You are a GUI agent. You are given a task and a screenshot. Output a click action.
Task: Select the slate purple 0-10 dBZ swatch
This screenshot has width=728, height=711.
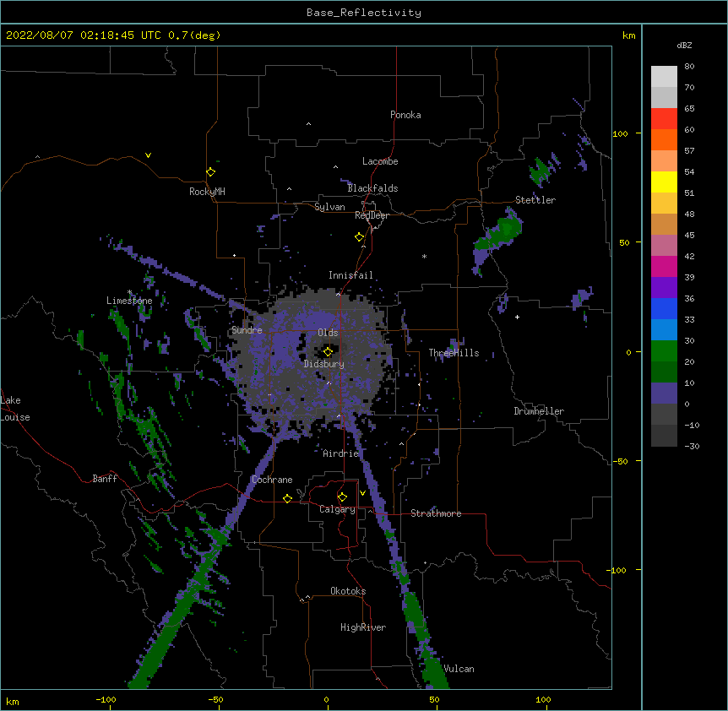664,393
